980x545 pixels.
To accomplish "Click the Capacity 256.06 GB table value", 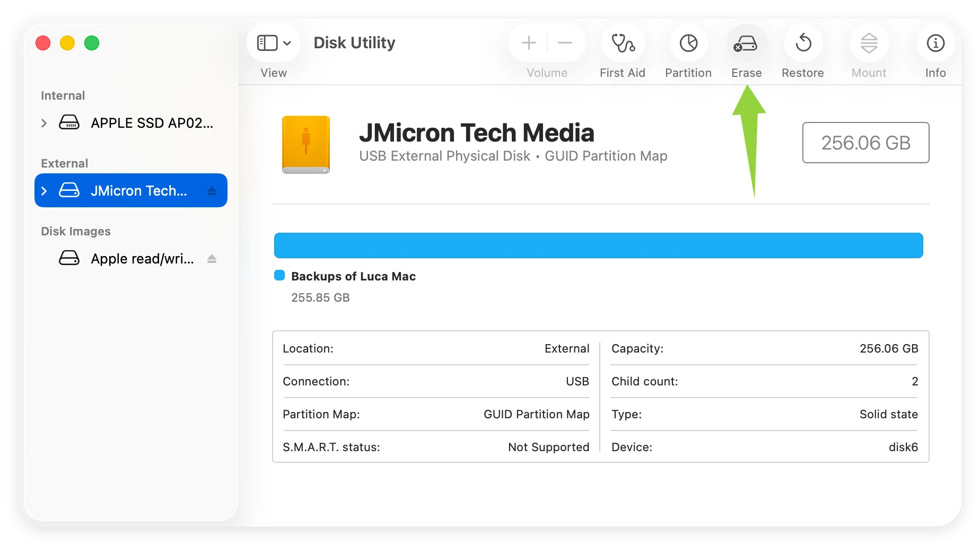I will 889,348.
